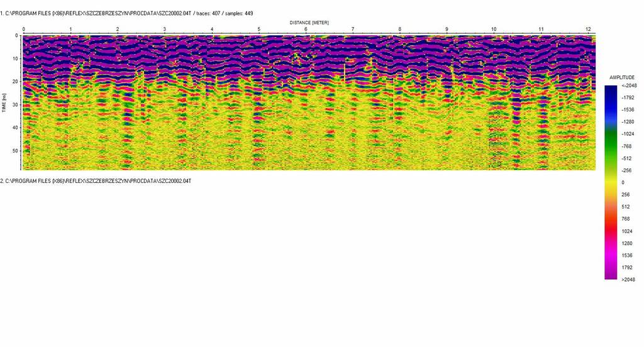Click the second SZC20002.04T file path line
Viewport: 644px width, 347px height.
coord(96,181)
